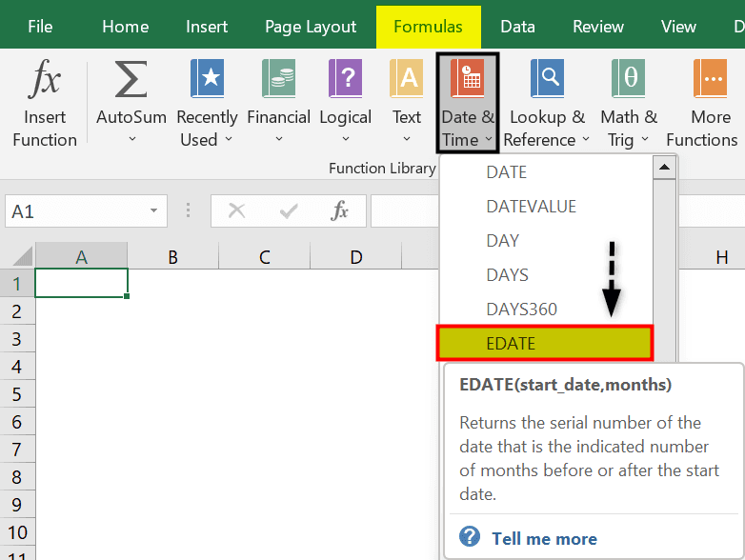This screenshot has height=560, width=745.
Task: Select column H header
Action: pyautogui.click(x=721, y=257)
